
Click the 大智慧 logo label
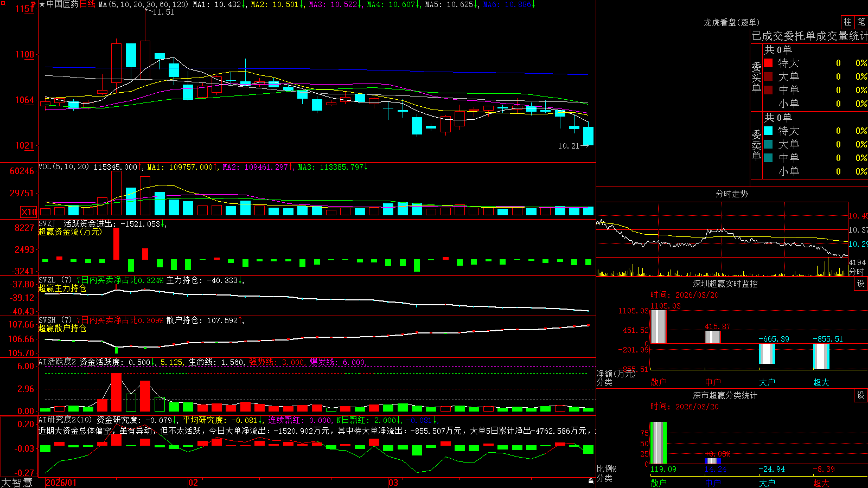point(17,482)
